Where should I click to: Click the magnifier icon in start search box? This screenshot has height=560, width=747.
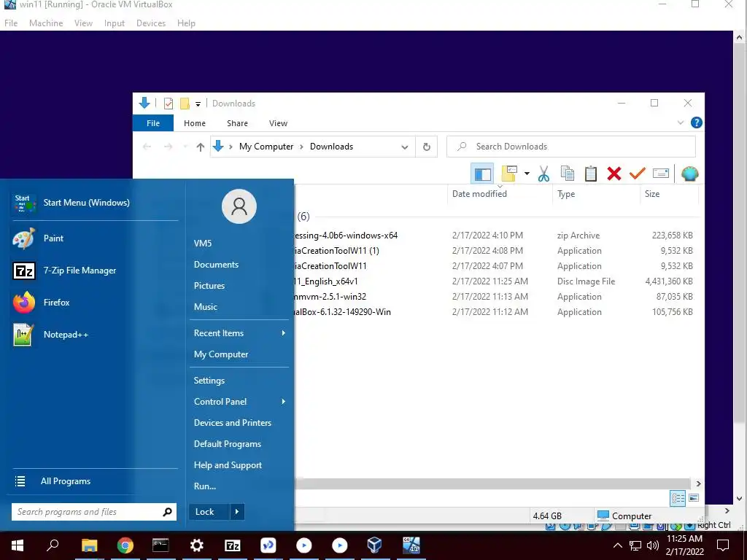(167, 512)
